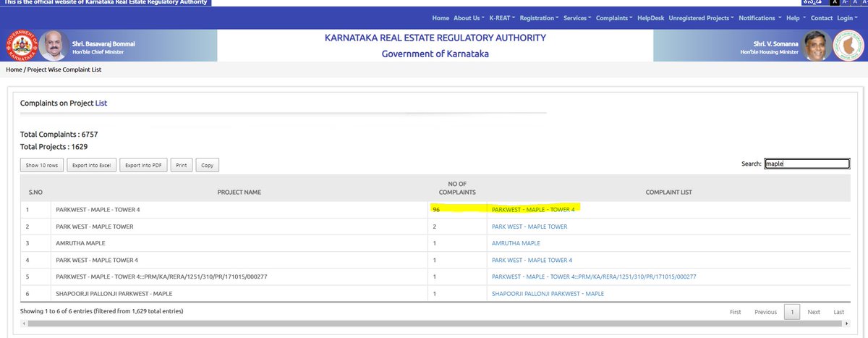This screenshot has width=868, height=338.
Task: Open PARK WEST - MAPLE TOWER complaint link
Action: point(529,227)
